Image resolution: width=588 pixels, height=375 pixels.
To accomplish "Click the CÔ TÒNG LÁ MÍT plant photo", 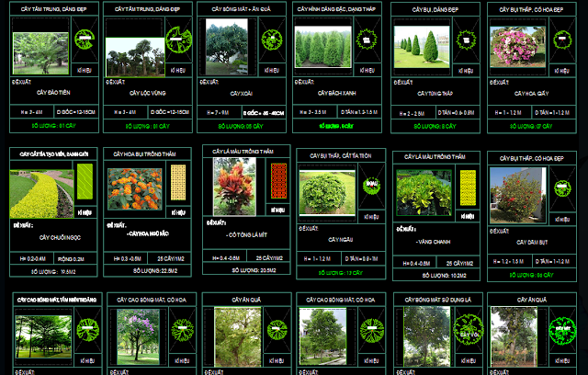I will click(233, 187).
